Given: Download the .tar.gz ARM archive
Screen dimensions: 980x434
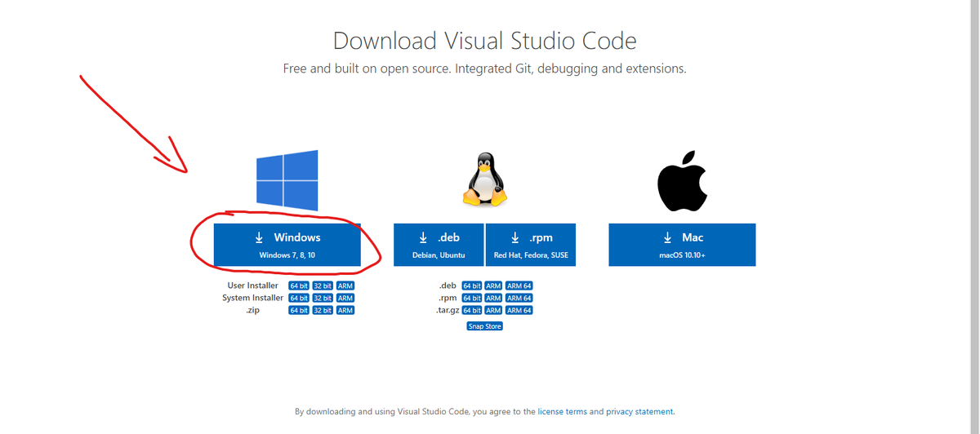Looking at the screenshot, I should (x=493, y=310).
